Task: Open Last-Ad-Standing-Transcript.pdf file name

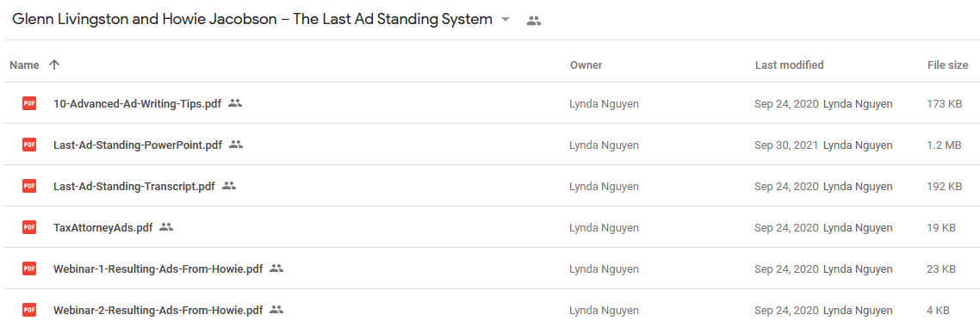Action: click(x=133, y=186)
